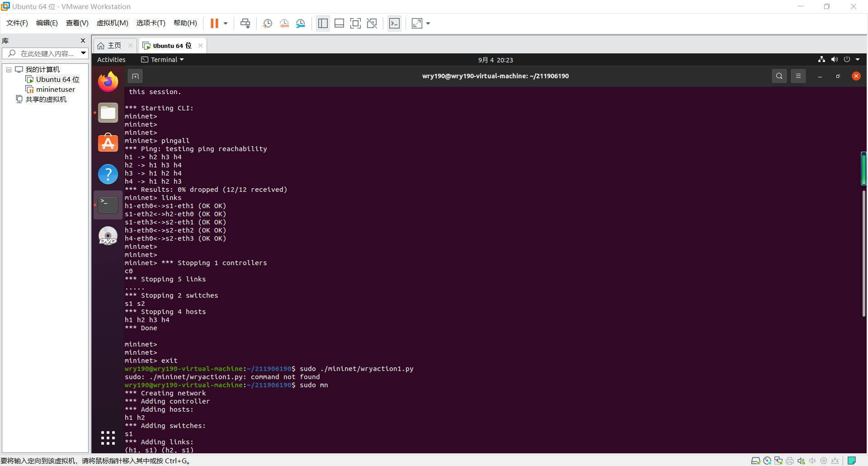Close the library panel

point(83,41)
